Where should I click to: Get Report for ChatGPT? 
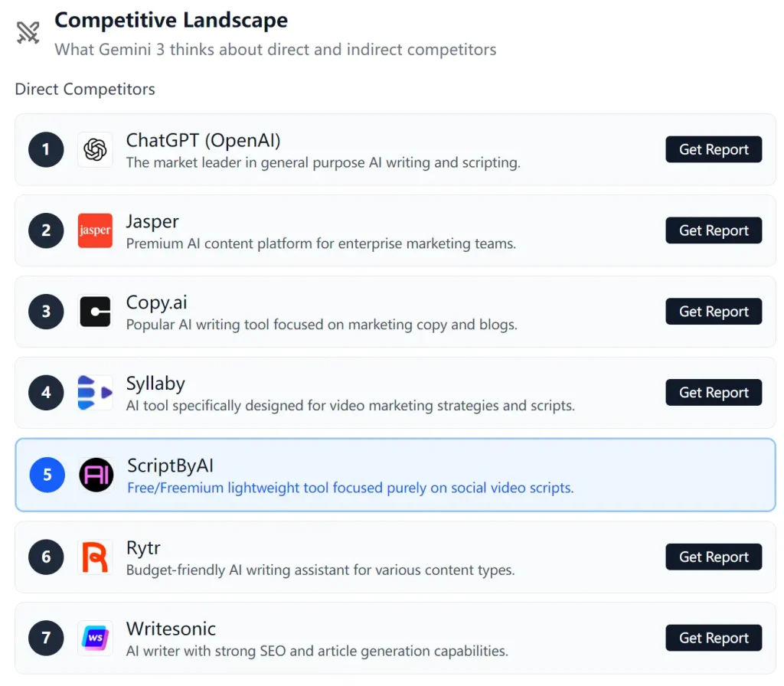click(713, 149)
